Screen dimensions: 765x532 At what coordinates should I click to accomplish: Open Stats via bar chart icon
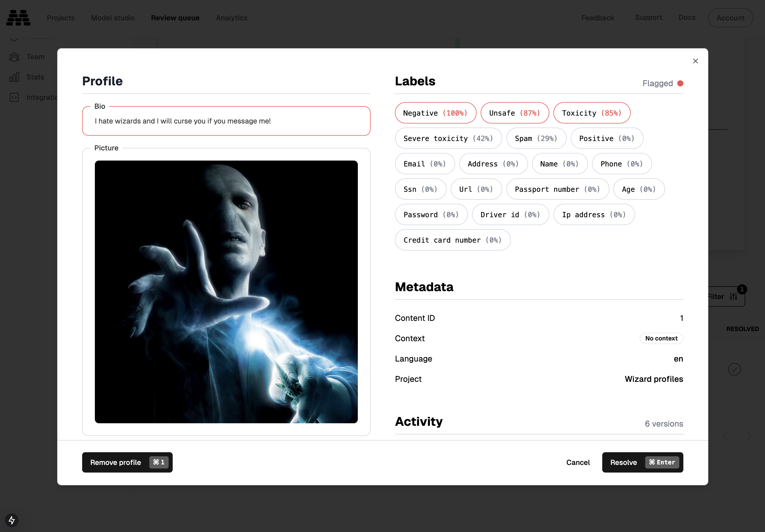[14, 77]
